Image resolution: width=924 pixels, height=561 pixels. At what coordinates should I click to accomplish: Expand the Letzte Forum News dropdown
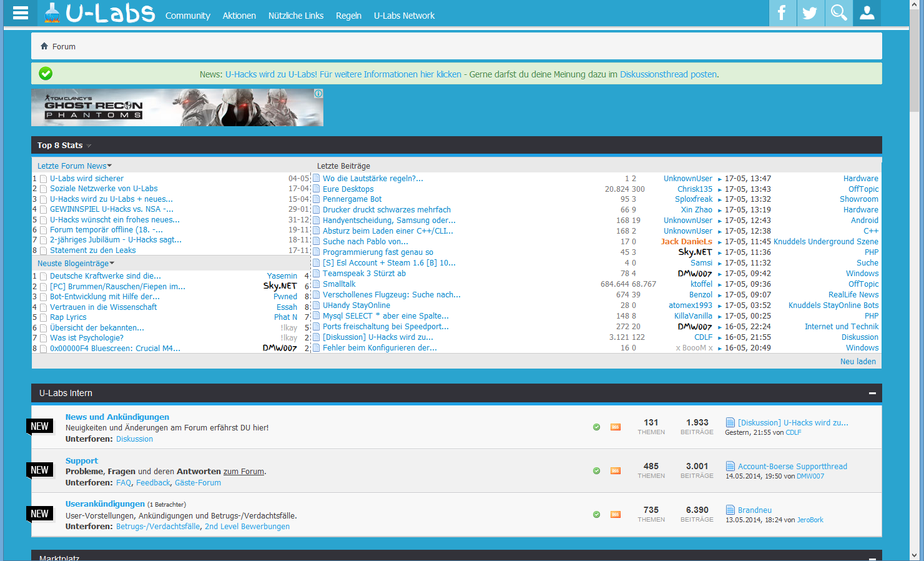click(74, 166)
